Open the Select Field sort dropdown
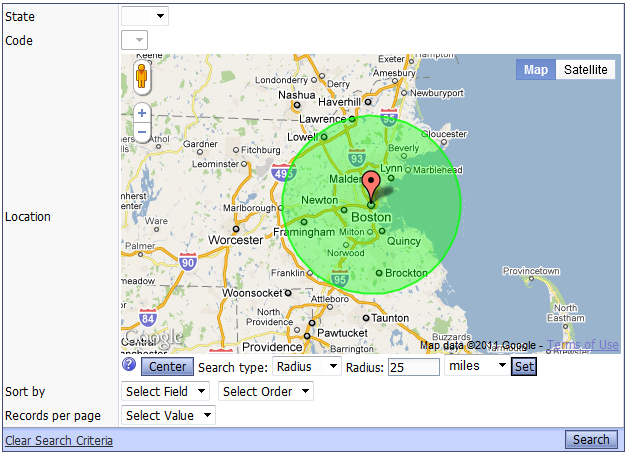The height and width of the screenshot is (456, 628). 165,391
